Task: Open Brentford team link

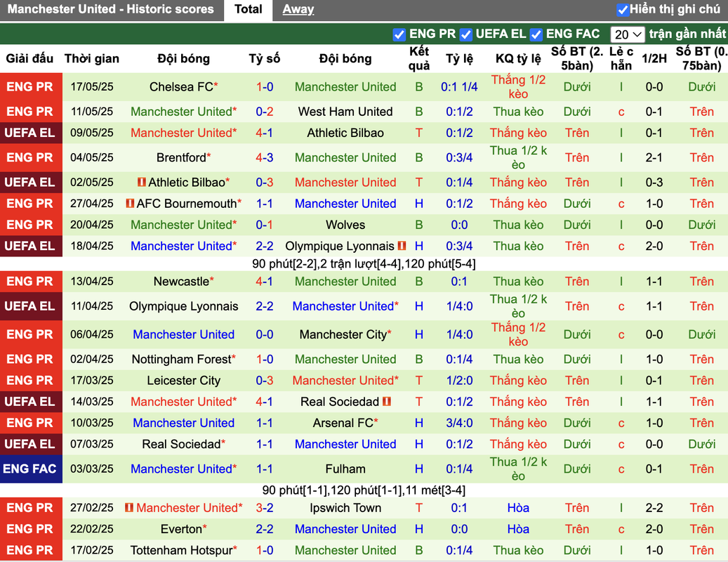Action: 182,157
